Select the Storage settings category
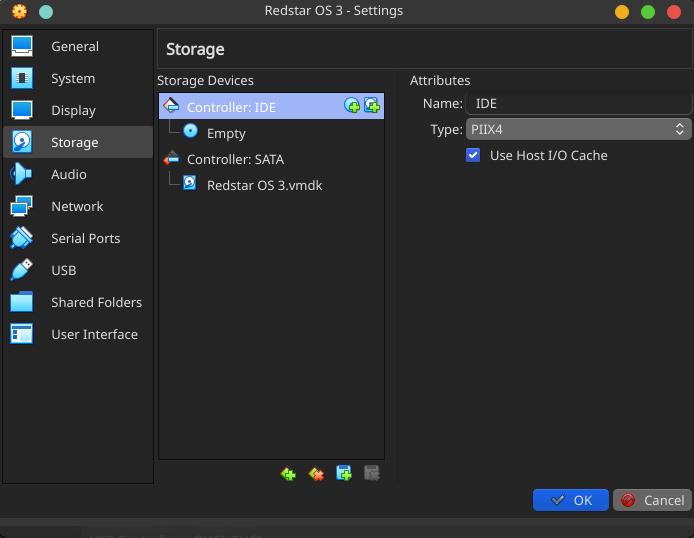The height and width of the screenshot is (538, 694). point(78,142)
